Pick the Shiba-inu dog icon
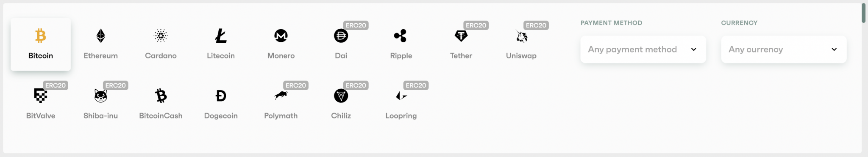This screenshot has height=157, width=868. coord(100,96)
